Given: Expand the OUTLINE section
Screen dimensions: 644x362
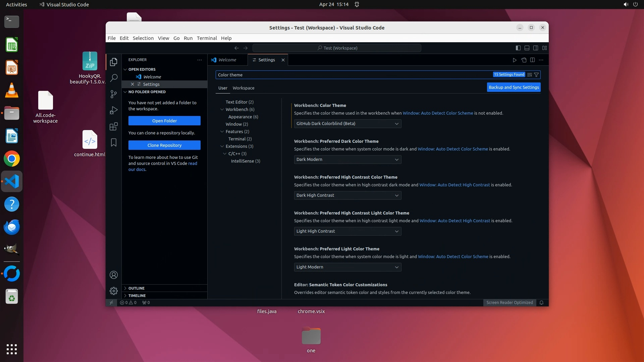Looking at the screenshot, I should 137,288.
